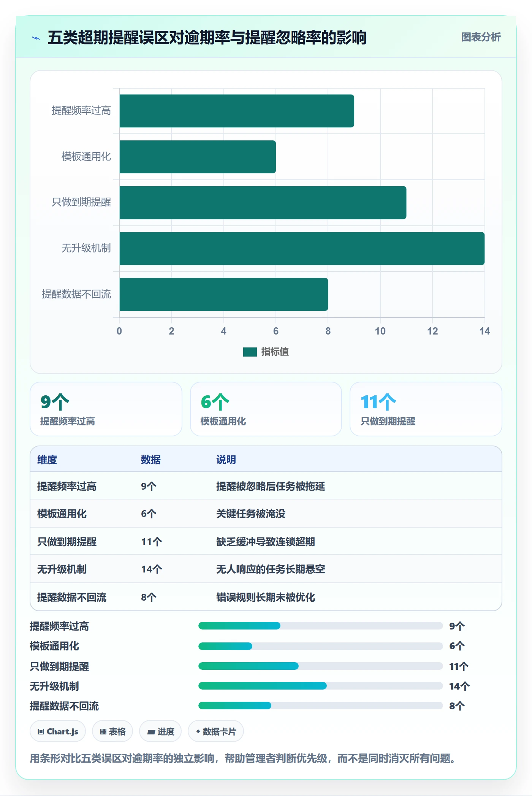Click the 14个 value in the table

pyautogui.click(x=152, y=569)
